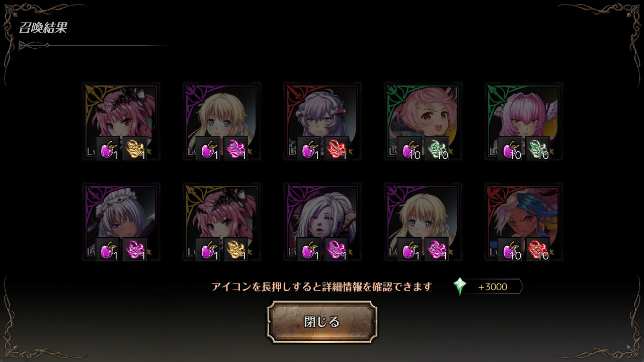644x362 pixels.
Task: Select the green-frame smiling pink-haired character
Action: coord(423,122)
